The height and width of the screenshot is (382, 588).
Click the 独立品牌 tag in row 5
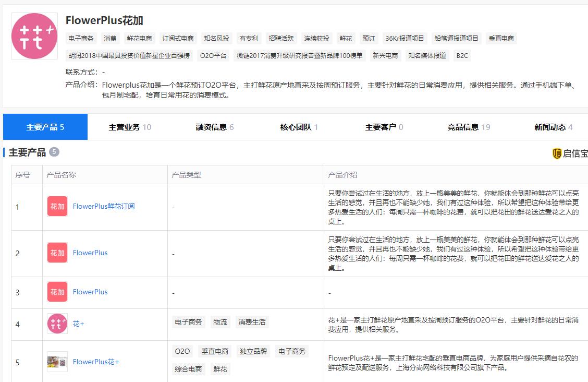coord(253,351)
